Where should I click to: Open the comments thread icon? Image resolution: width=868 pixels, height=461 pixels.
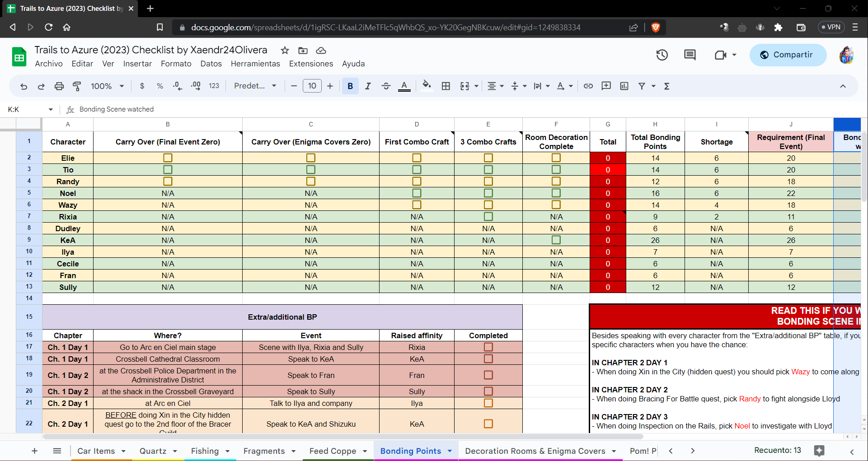point(690,55)
